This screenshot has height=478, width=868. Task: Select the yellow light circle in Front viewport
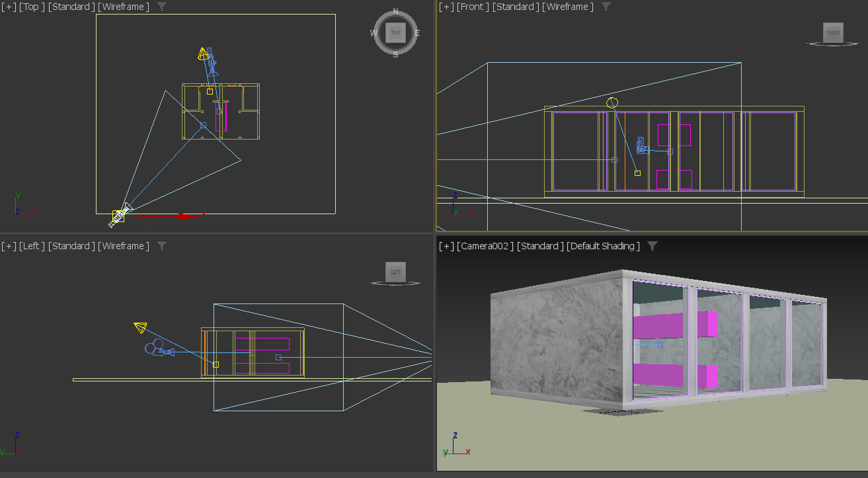[x=612, y=102]
